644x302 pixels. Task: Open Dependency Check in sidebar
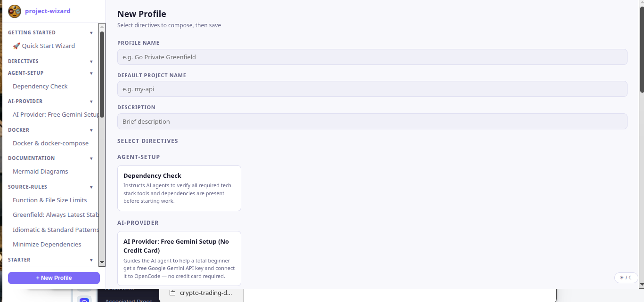tap(40, 87)
